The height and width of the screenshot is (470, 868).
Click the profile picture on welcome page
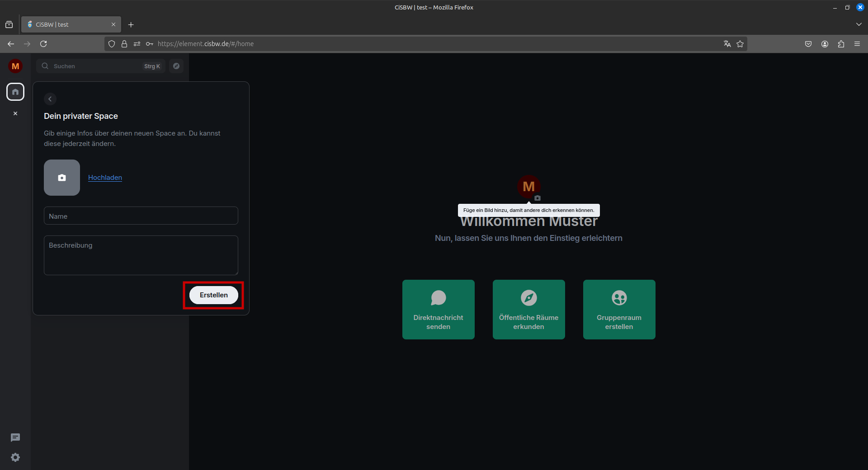528,187
